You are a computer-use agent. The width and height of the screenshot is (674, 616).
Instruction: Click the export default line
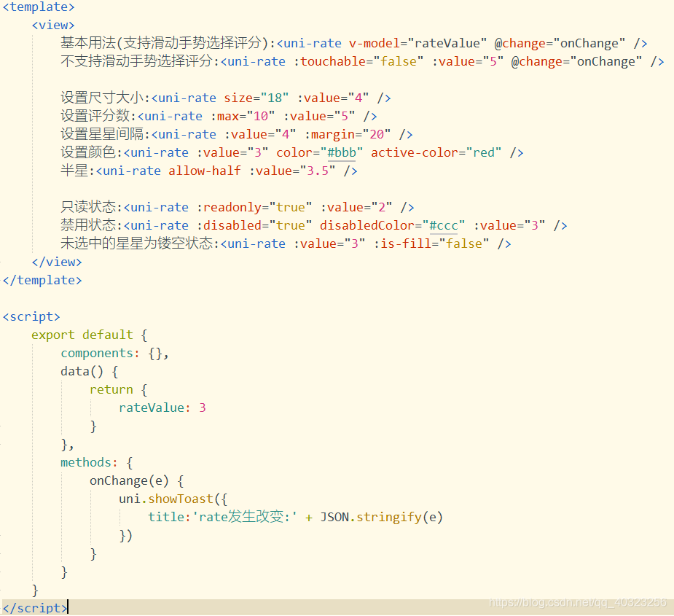point(90,335)
